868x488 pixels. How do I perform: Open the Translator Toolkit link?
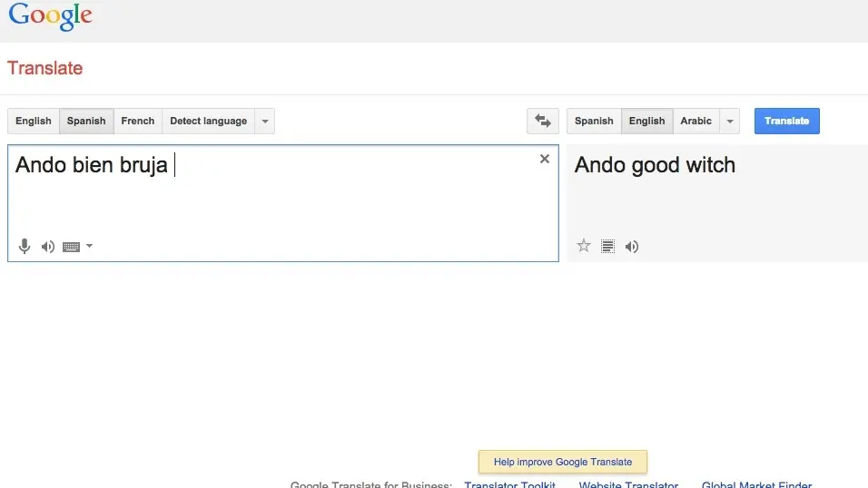[510, 484]
